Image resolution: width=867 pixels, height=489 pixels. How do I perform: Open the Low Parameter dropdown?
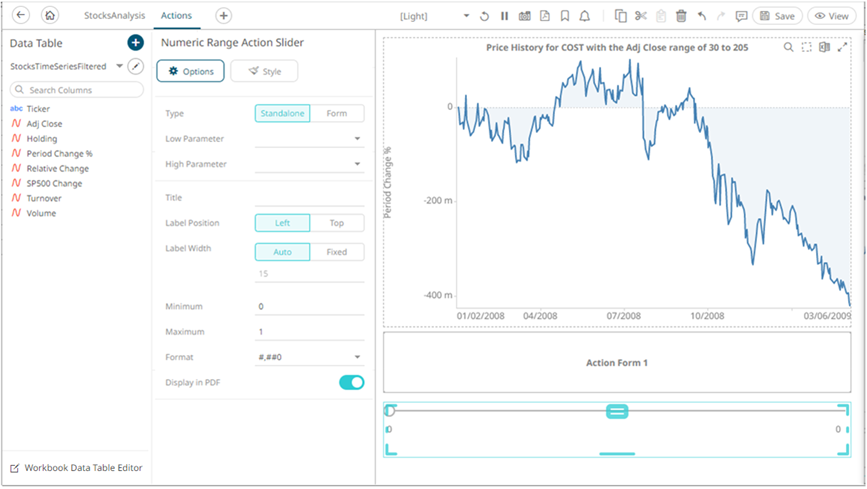point(357,140)
